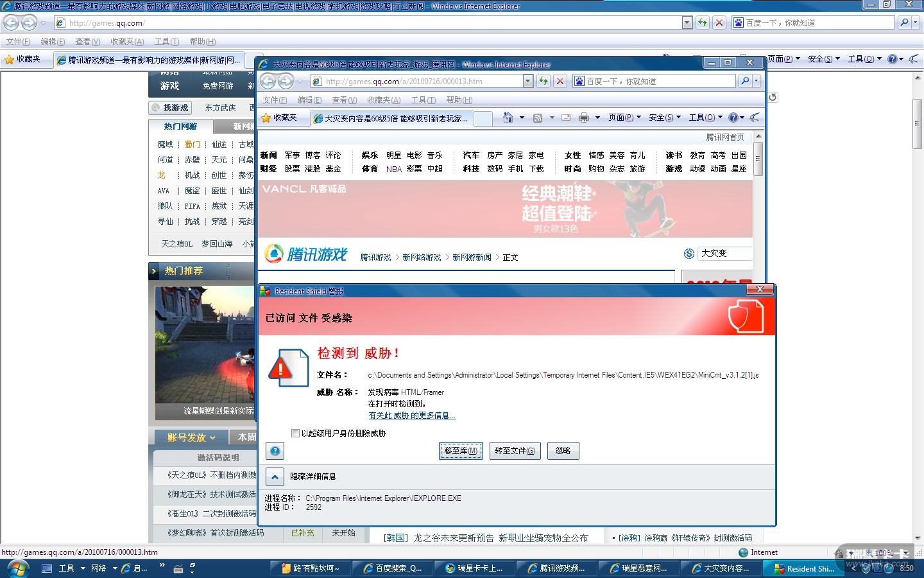Open 文件(F) menu in front IE window
This screenshot has width=924, height=578.
pos(275,100)
